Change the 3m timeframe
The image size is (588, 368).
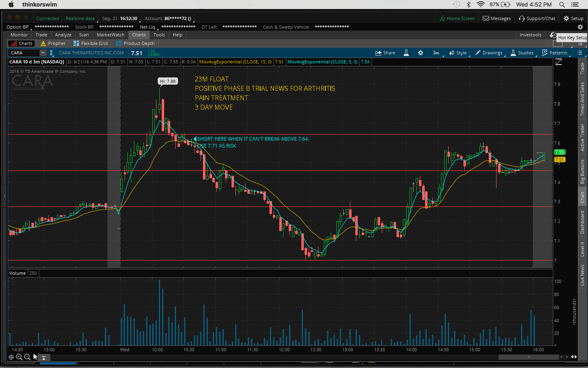(x=436, y=53)
